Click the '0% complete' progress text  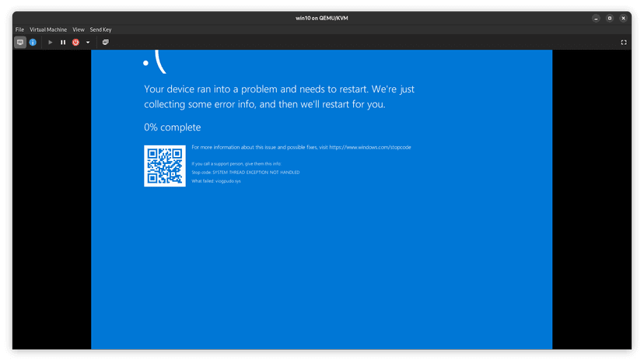172,127
